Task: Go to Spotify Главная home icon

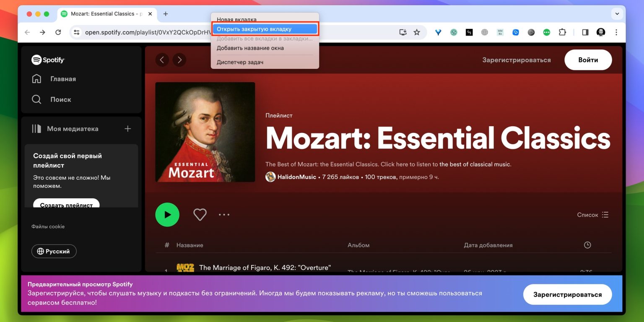Action: (37, 79)
